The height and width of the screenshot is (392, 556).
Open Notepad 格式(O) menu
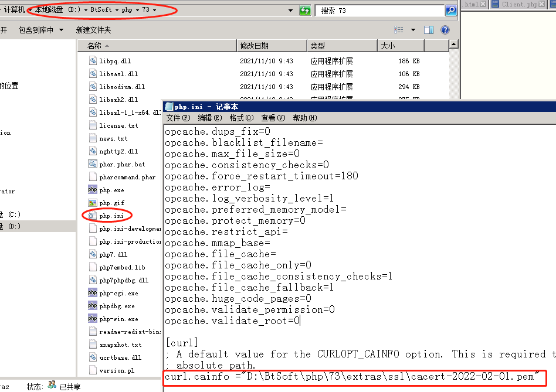(x=242, y=118)
